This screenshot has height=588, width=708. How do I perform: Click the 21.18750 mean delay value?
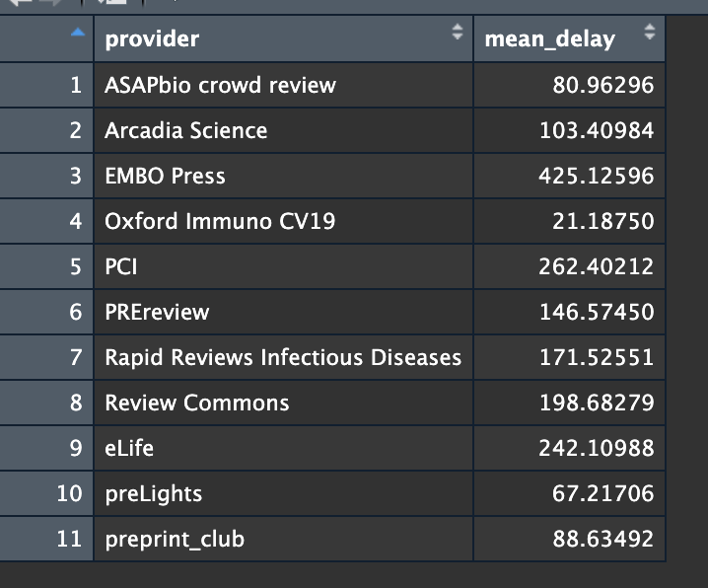(602, 221)
